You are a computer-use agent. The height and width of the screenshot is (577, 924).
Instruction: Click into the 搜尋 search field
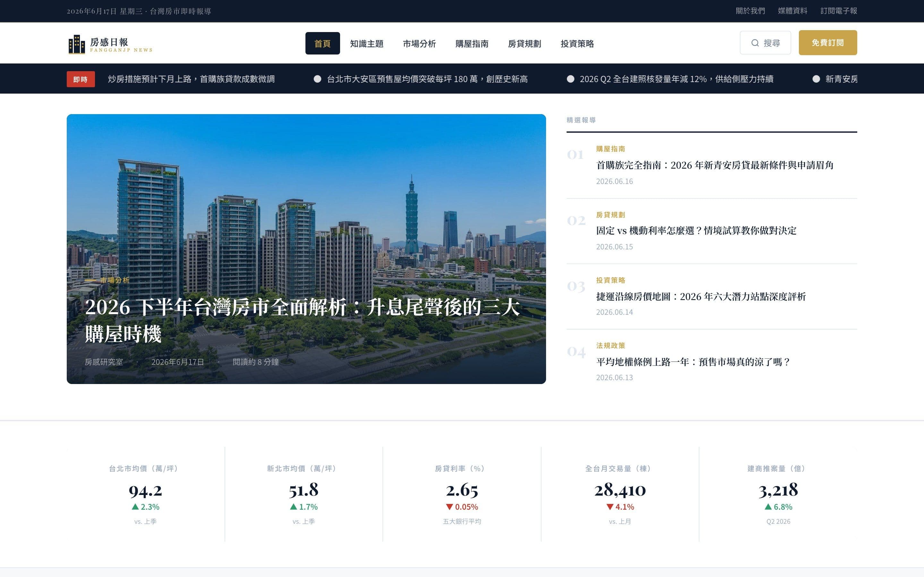tap(765, 43)
